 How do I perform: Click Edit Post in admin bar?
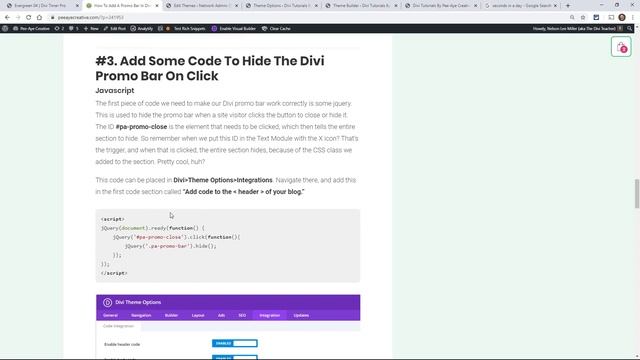click(x=114, y=29)
